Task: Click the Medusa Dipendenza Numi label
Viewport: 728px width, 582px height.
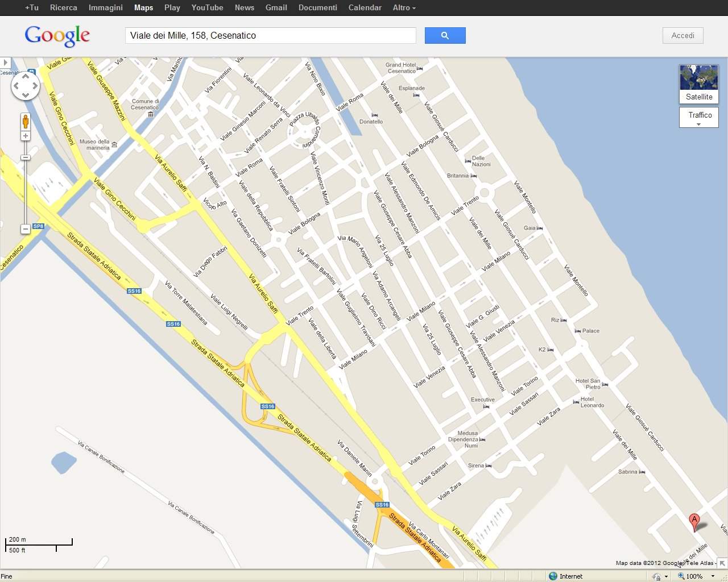Action: [464, 439]
